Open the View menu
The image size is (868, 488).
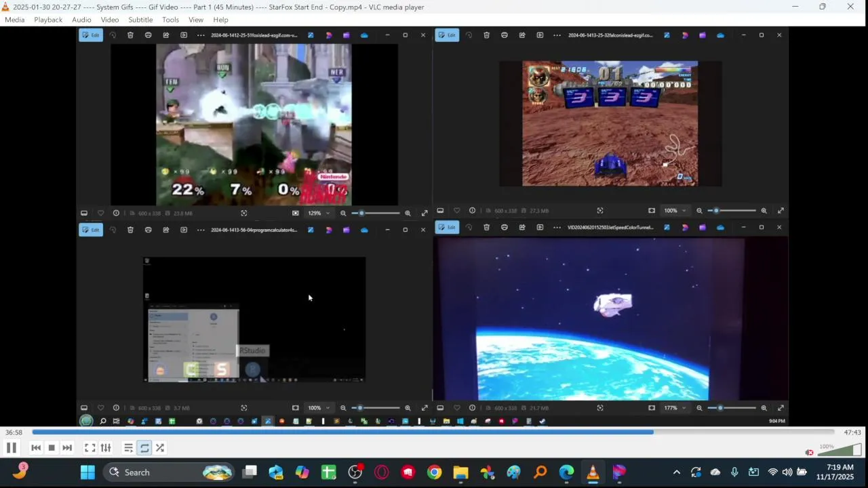(196, 20)
